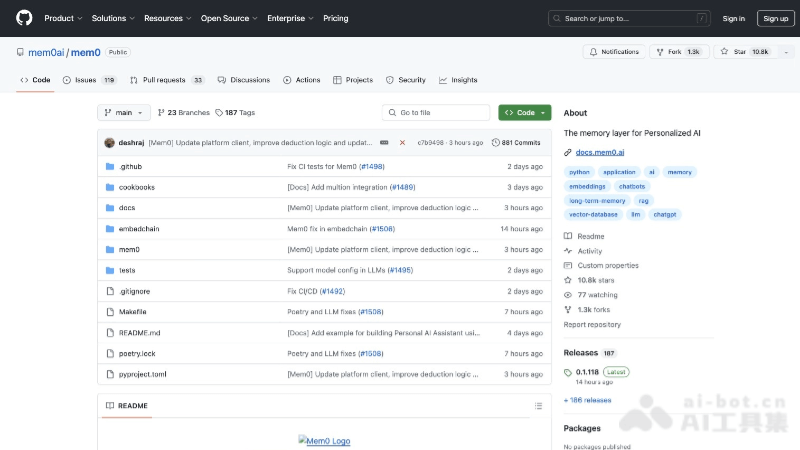Switch to the Projects tab
The height and width of the screenshot is (450, 800).
coord(353,80)
